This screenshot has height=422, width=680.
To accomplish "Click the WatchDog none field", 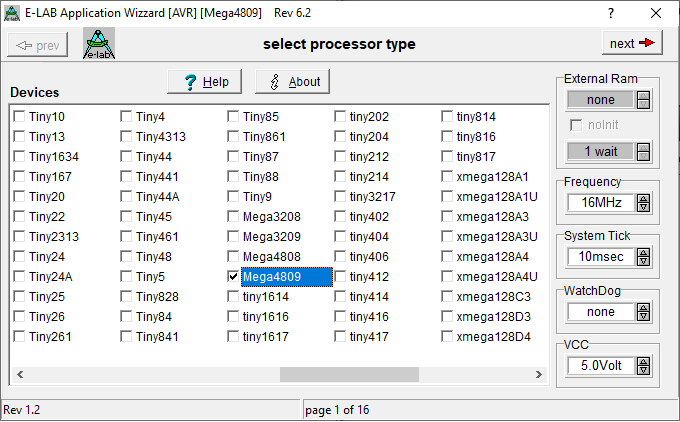I will coord(602,312).
